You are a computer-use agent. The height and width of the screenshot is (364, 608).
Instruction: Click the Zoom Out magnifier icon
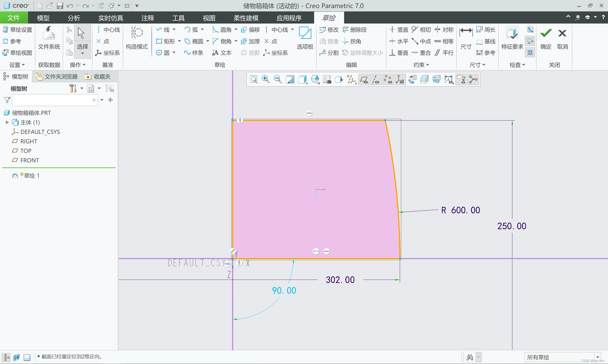point(278,79)
